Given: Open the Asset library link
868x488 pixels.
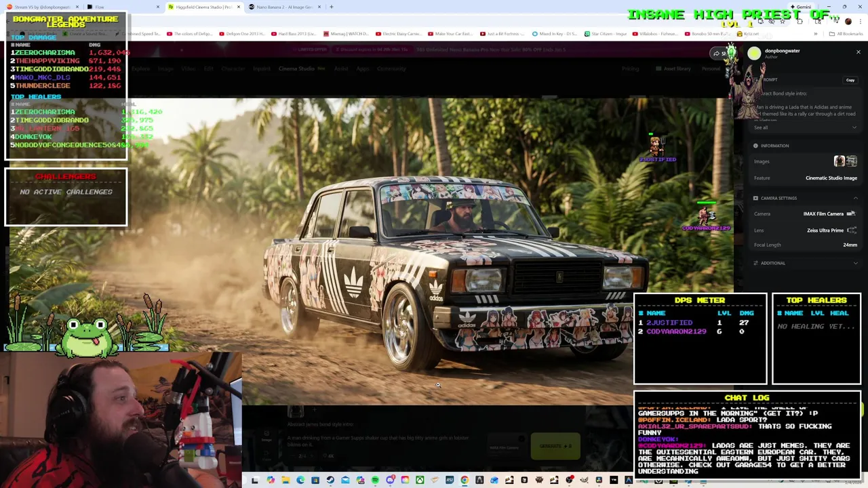Looking at the screenshot, I should pyautogui.click(x=673, y=68).
